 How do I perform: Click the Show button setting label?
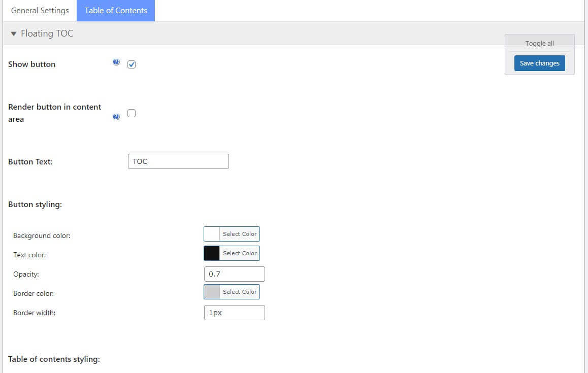(31, 64)
